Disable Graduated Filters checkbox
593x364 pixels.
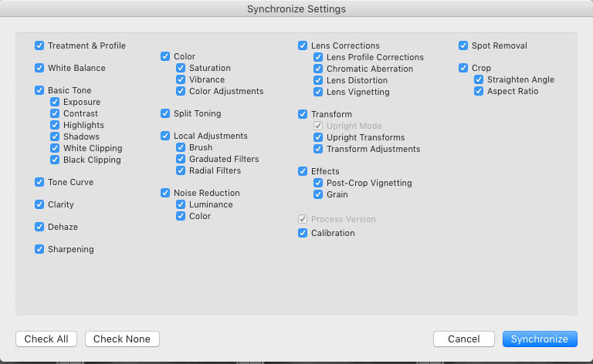tap(181, 159)
